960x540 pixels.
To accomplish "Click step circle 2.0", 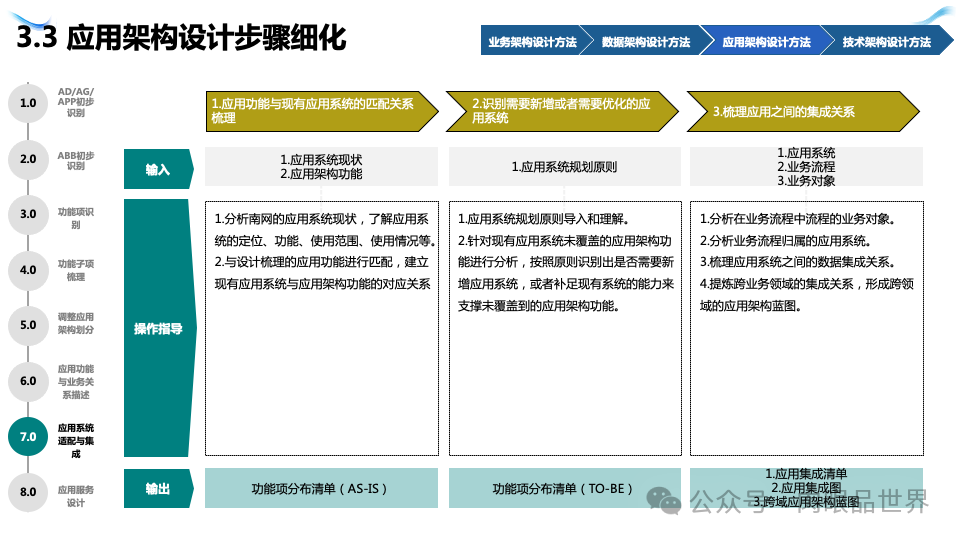I will [x=28, y=159].
